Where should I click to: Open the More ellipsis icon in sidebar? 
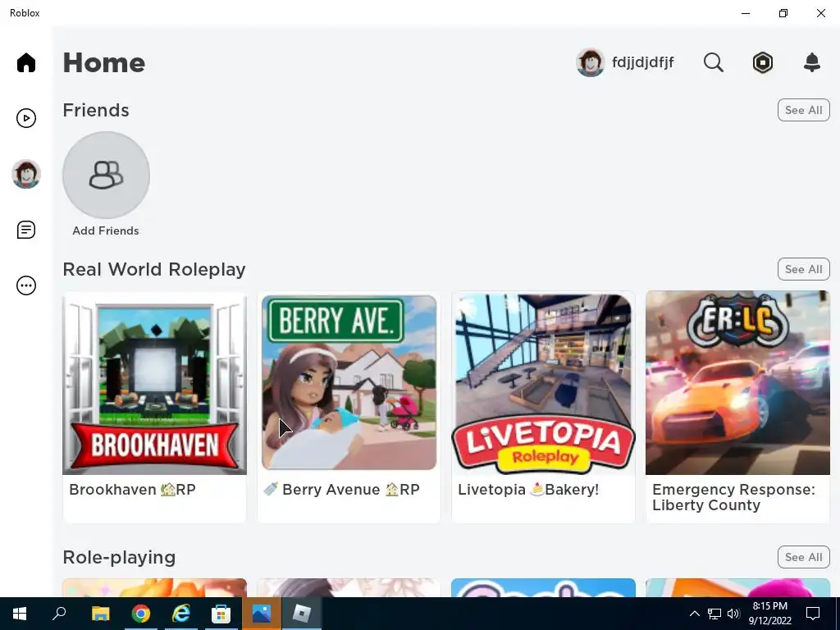(x=25, y=285)
